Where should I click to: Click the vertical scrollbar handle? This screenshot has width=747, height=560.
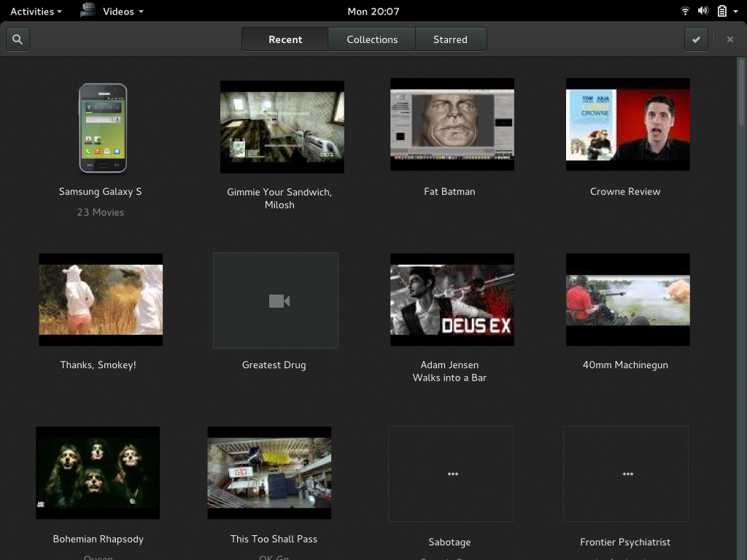point(741,93)
